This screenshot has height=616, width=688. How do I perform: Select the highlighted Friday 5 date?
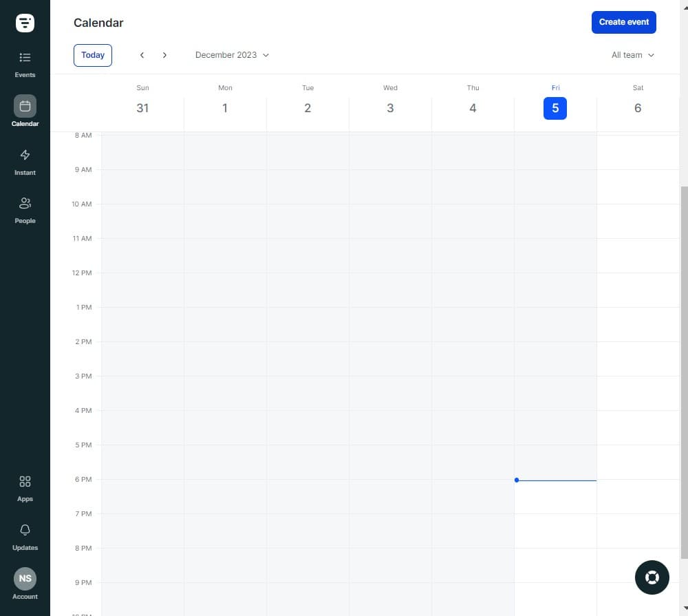click(555, 108)
